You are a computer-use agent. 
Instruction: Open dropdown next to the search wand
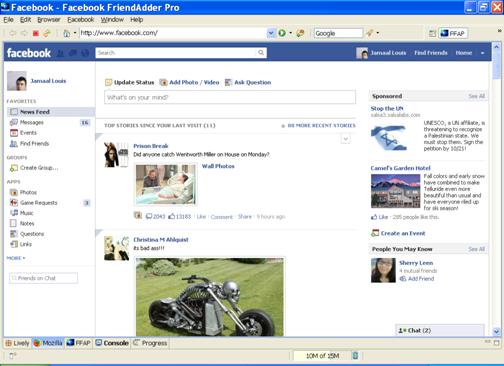378,33
